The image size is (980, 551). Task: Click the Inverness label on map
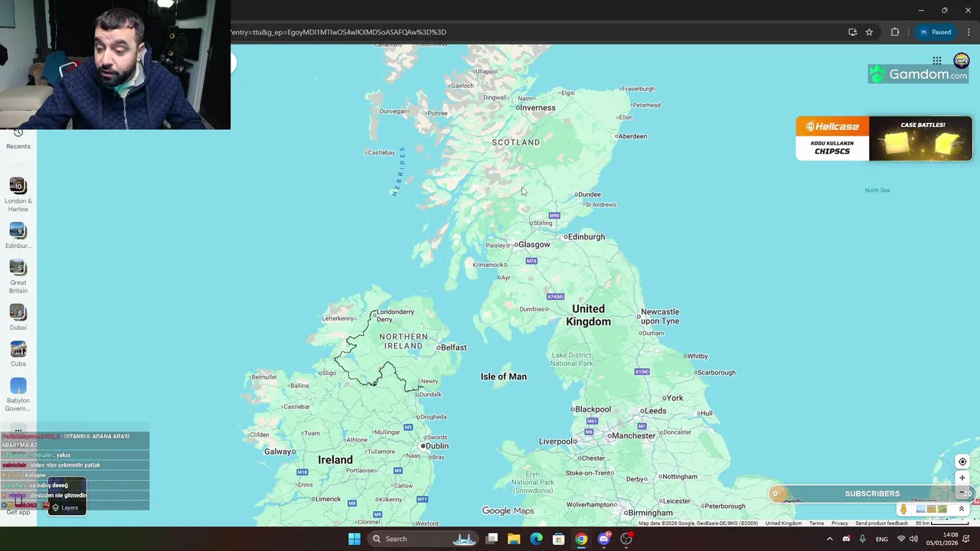pyautogui.click(x=537, y=108)
